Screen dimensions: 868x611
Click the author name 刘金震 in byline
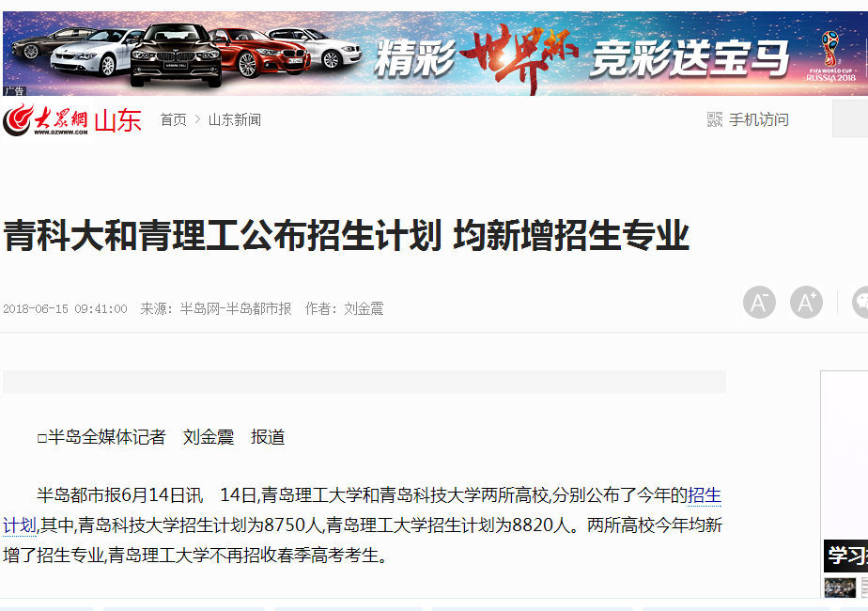pyautogui.click(x=364, y=308)
